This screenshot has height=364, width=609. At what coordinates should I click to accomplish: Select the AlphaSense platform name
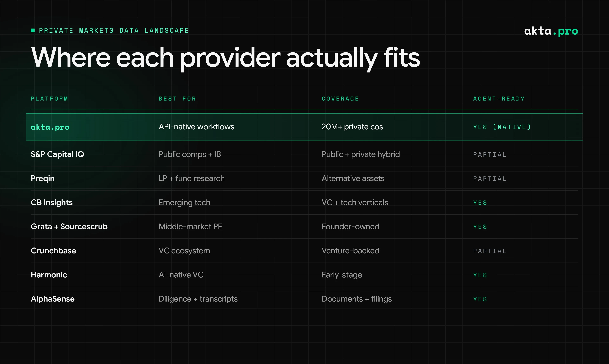[x=53, y=299]
